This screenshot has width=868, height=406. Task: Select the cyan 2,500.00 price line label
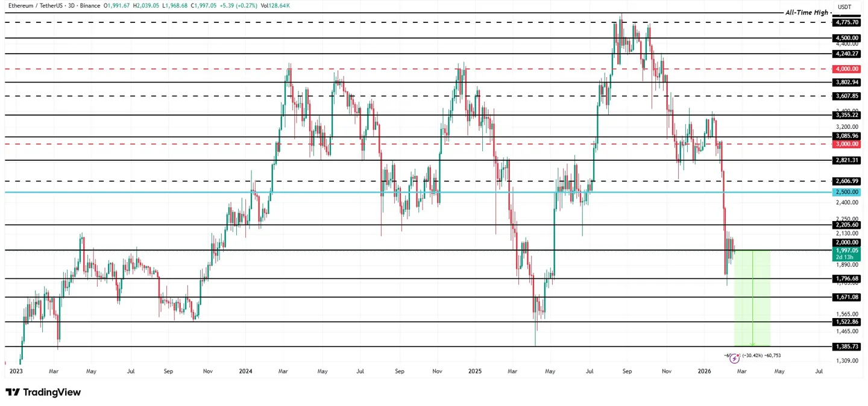pos(847,192)
